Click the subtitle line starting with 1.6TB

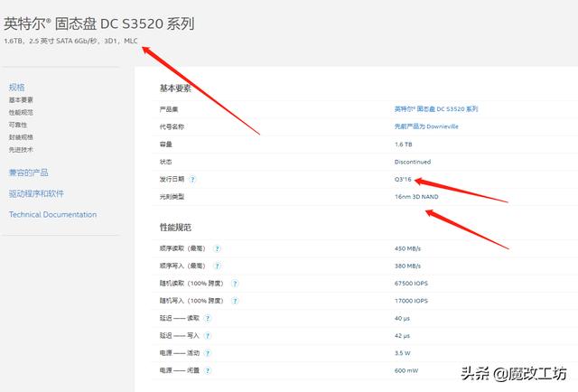point(70,41)
